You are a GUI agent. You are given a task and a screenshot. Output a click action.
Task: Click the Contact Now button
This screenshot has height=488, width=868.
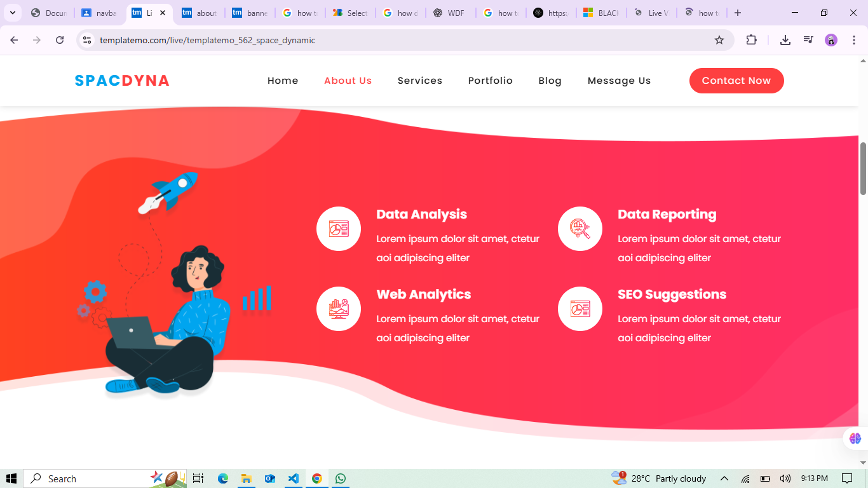[x=736, y=81]
